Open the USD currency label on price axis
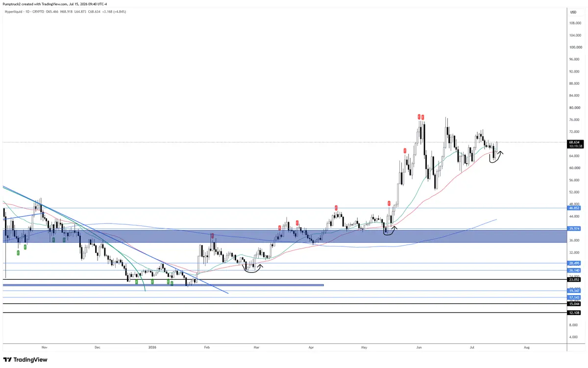The image size is (588, 368). tap(573, 11)
